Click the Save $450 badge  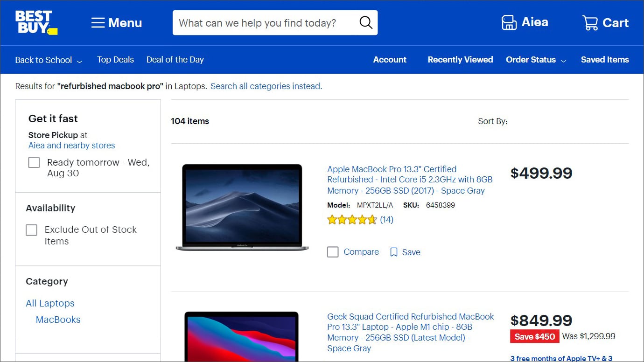[x=535, y=336]
